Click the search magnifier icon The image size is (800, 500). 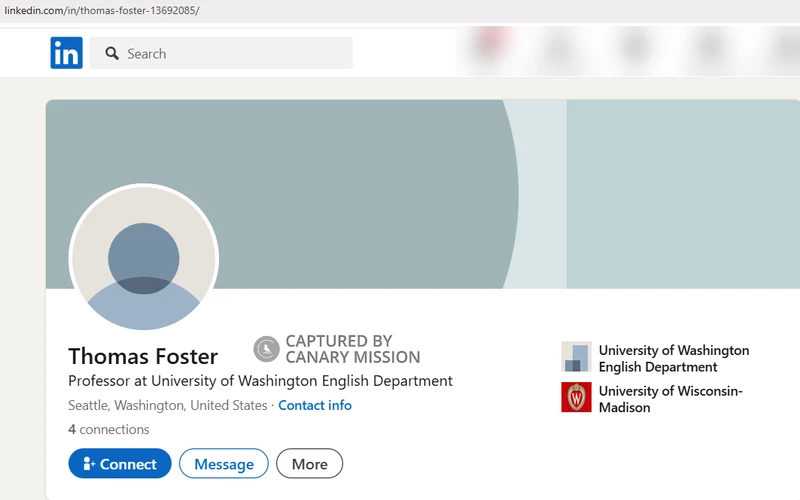[x=112, y=53]
